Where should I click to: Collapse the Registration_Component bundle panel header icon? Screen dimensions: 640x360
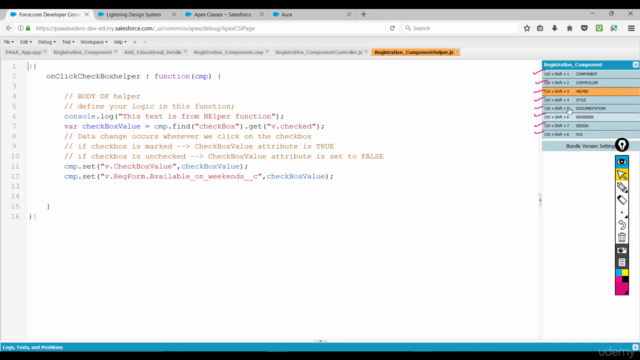pos(636,64)
